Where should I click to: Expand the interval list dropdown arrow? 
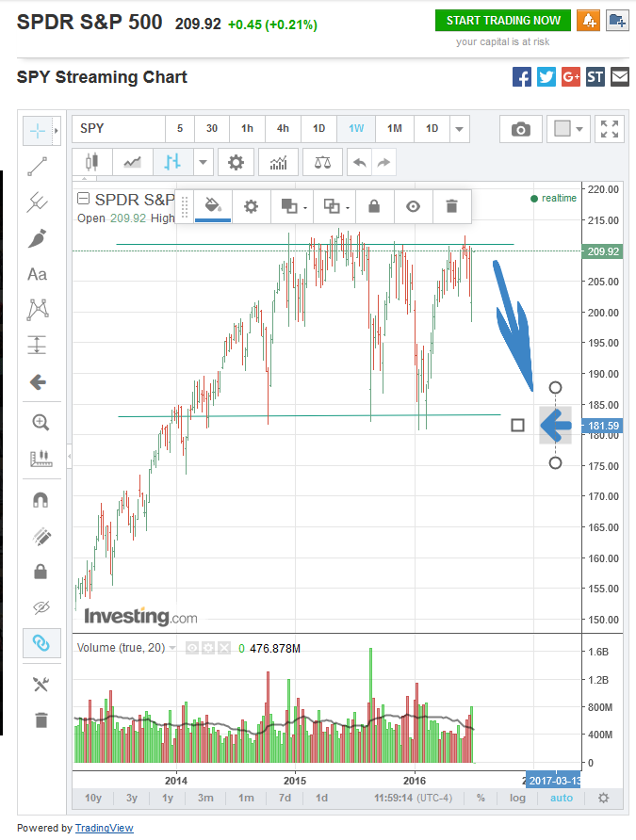point(459,129)
